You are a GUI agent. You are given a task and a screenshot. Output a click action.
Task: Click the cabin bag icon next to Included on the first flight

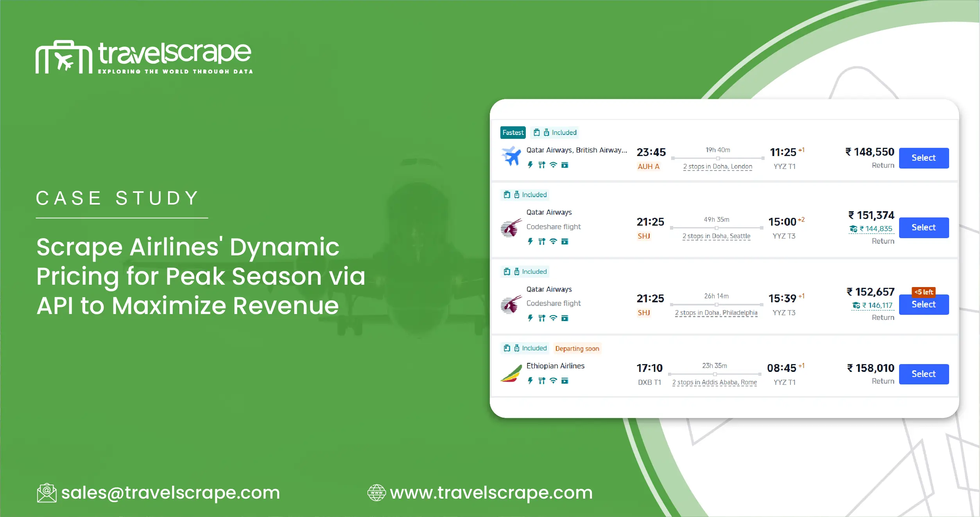point(536,133)
